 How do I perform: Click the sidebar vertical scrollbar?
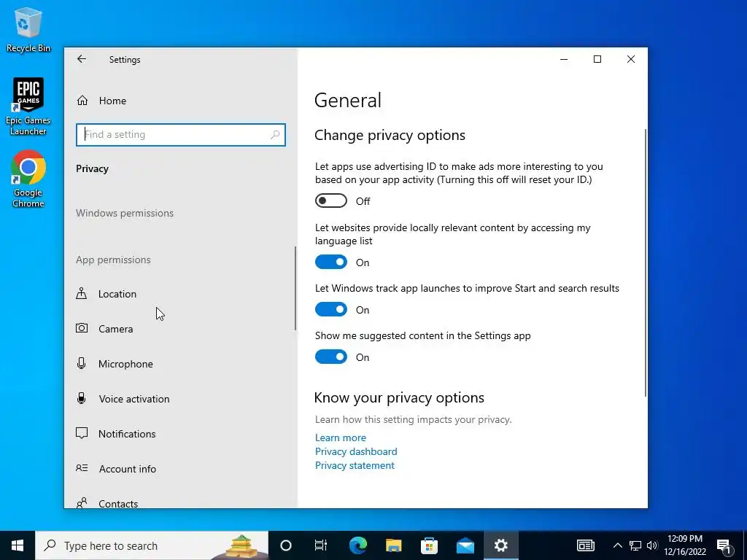click(295, 288)
